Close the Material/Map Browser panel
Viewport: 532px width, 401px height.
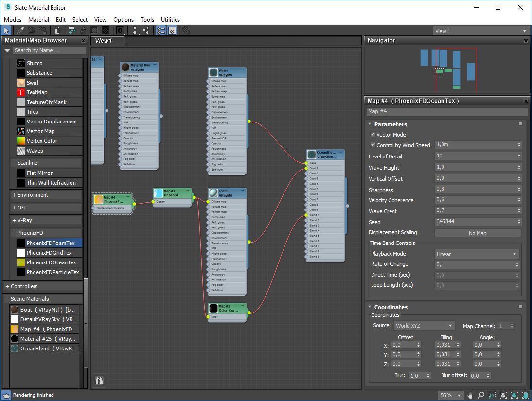84,41
